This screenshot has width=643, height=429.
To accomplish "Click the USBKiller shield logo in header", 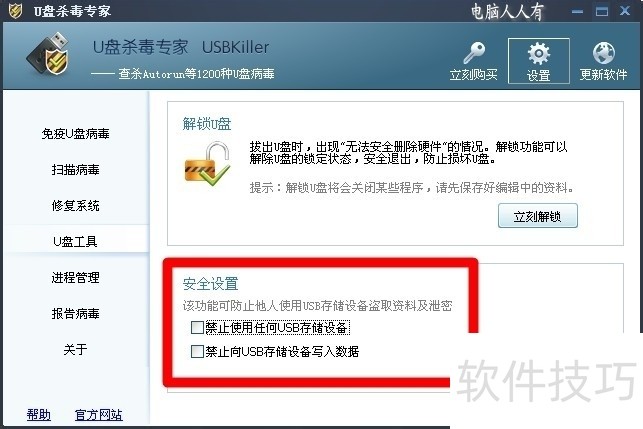I will point(48,54).
